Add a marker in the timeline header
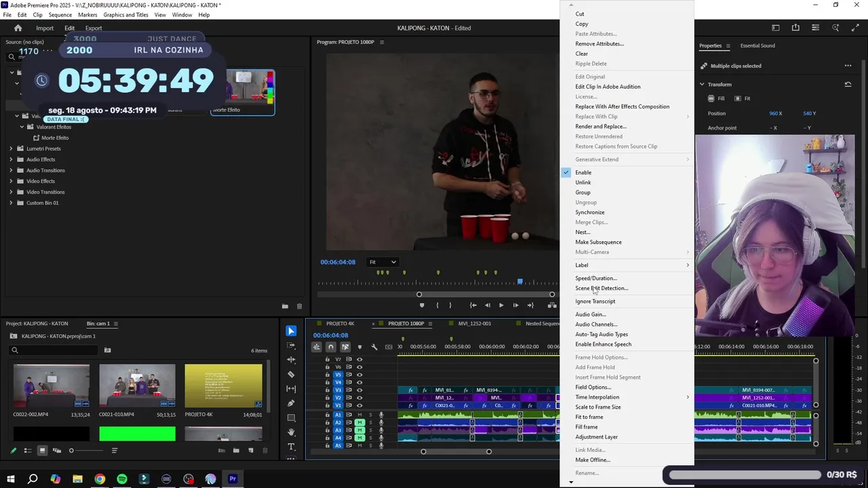Screen dimensions: 868x488 pos(359,347)
